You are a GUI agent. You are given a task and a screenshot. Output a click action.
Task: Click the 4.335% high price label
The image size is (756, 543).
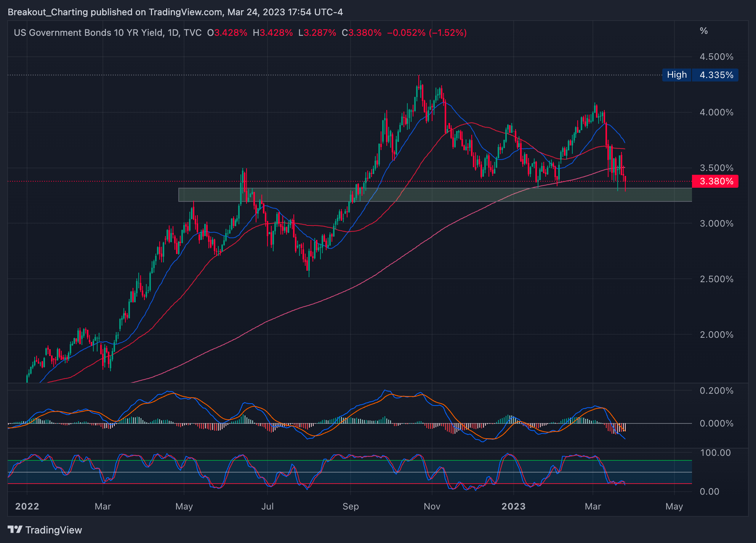click(x=716, y=75)
